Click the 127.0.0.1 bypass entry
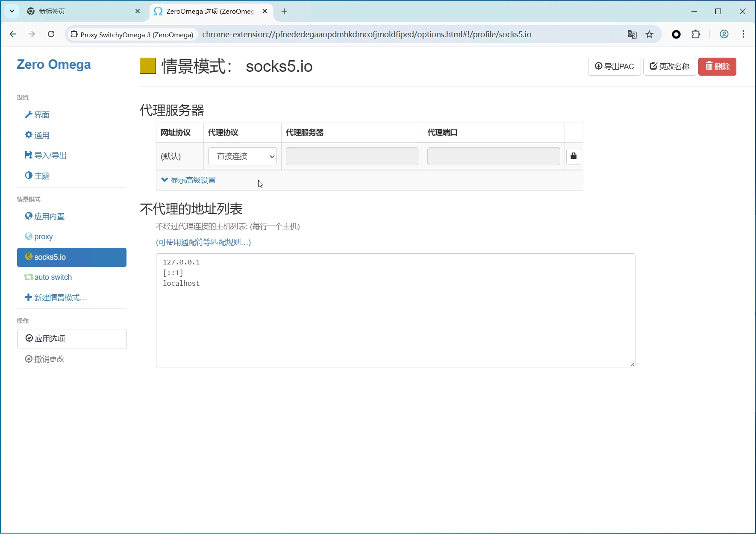 click(x=181, y=262)
